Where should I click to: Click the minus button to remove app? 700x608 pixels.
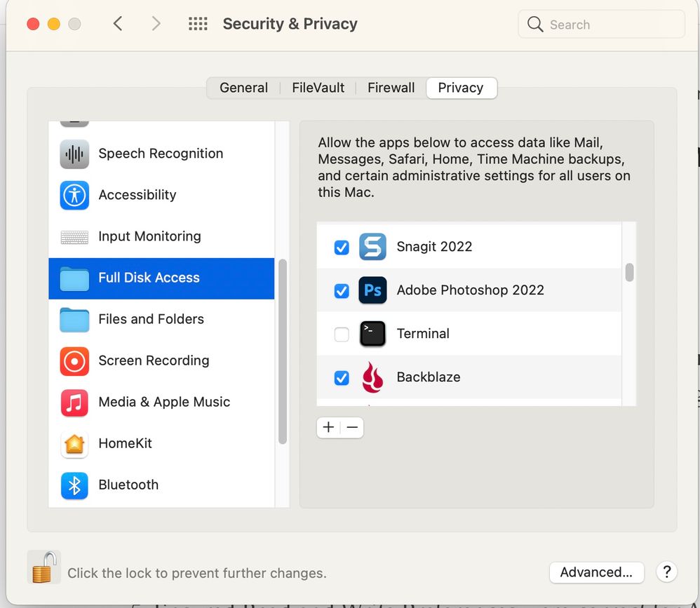[x=352, y=427]
